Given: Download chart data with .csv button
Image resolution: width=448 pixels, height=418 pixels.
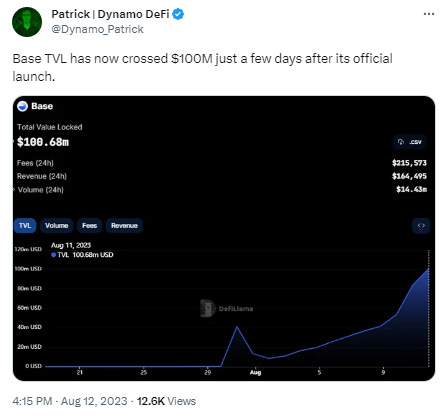Looking at the screenshot, I should coord(410,142).
